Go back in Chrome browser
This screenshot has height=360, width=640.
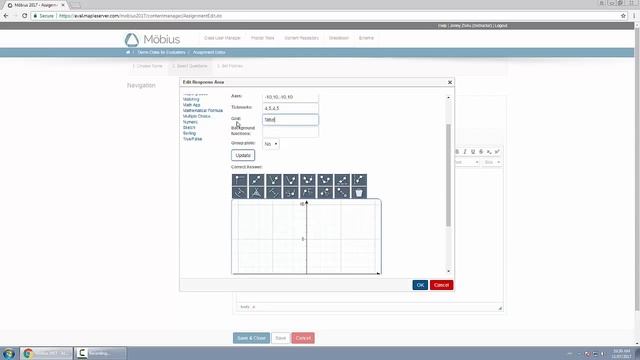click(x=6, y=16)
